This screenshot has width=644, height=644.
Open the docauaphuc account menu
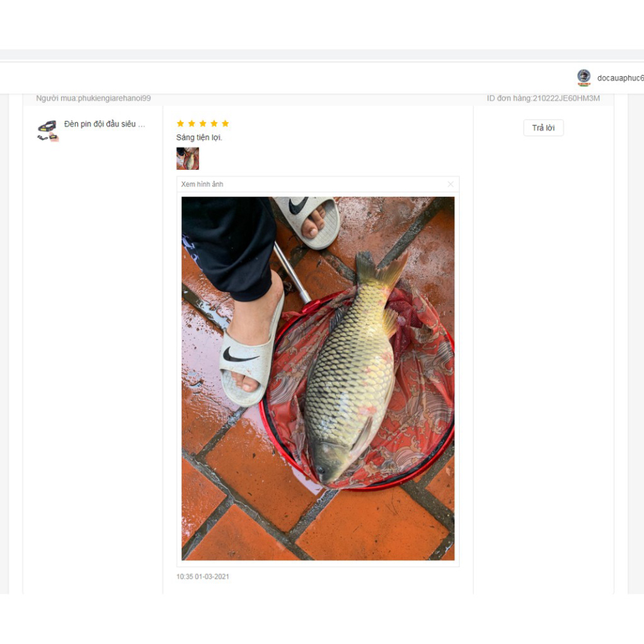(620, 78)
